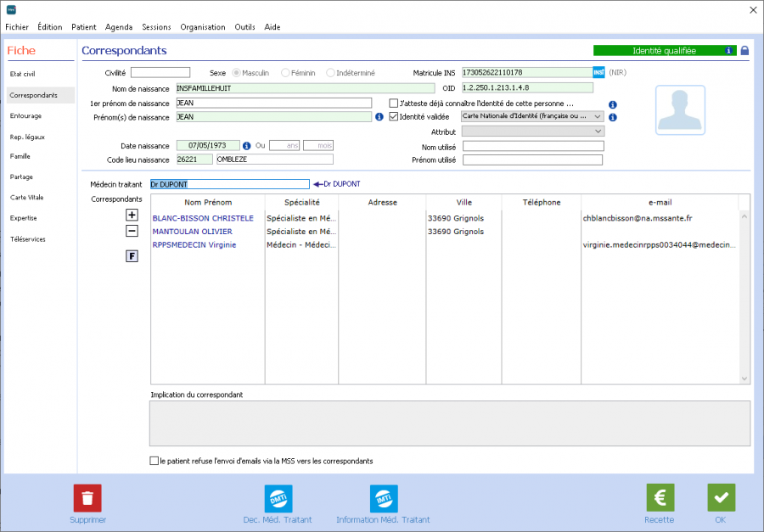Image resolution: width=764 pixels, height=532 pixels.
Task: Click the Implication du correspondant text area
Action: click(450, 423)
